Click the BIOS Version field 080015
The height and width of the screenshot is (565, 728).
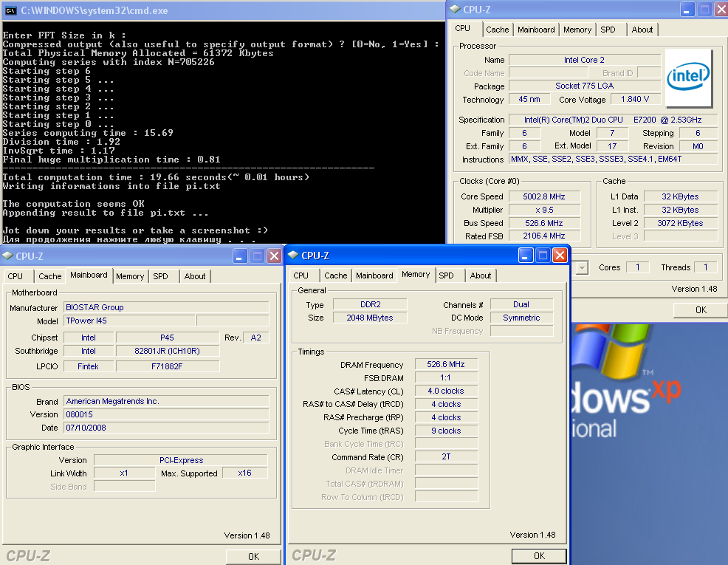pos(166,414)
